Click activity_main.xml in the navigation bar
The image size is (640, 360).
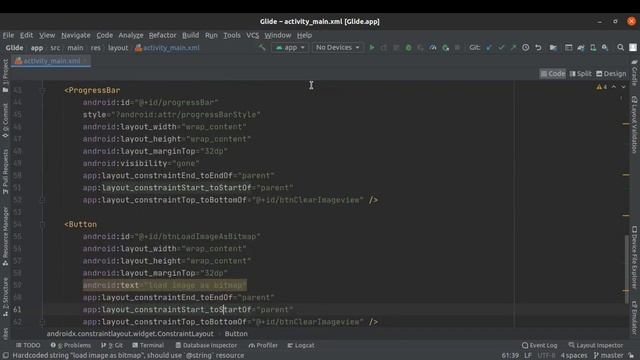[167, 48]
